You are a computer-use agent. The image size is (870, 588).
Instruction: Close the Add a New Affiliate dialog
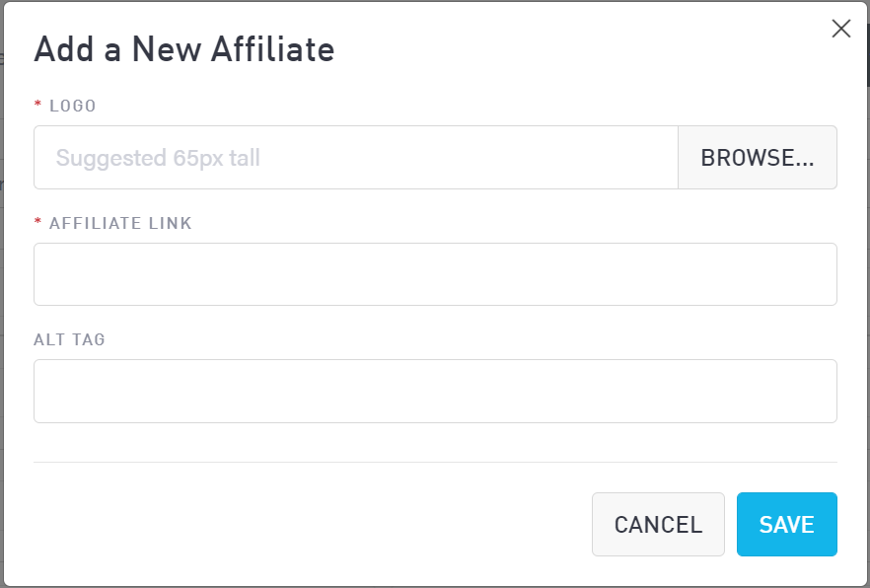point(841,29)
